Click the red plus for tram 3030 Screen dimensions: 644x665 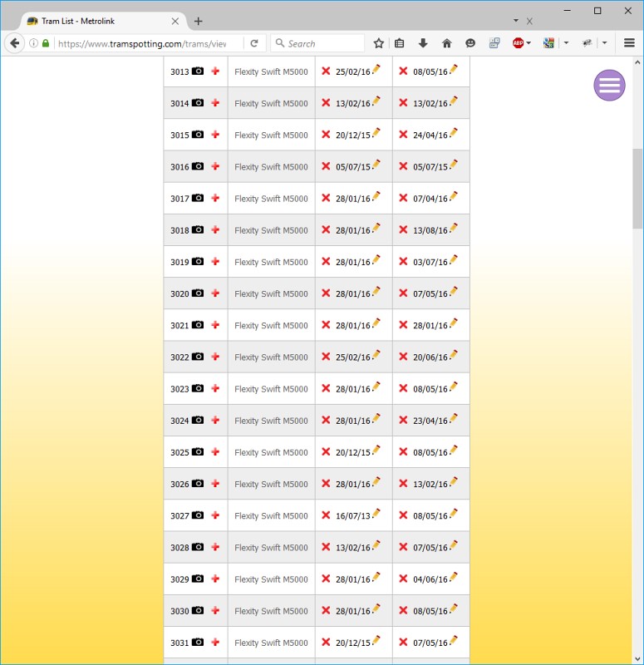[x=215, y=610]
